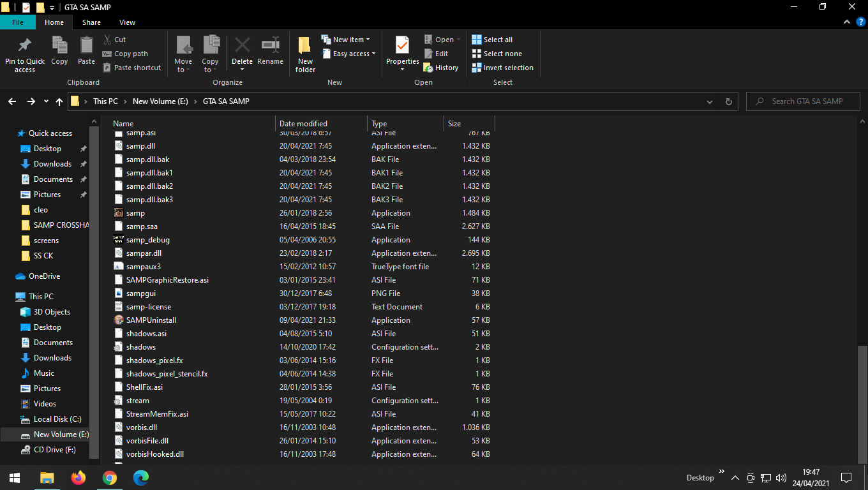Click the Properties icon
This screenshot has width=868, height=490.
click(402, 45)
